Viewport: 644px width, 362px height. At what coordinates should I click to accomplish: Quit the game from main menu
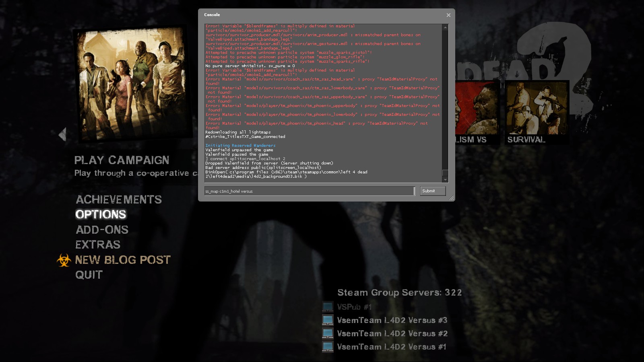pyautogui.click(x=89, y=275)
